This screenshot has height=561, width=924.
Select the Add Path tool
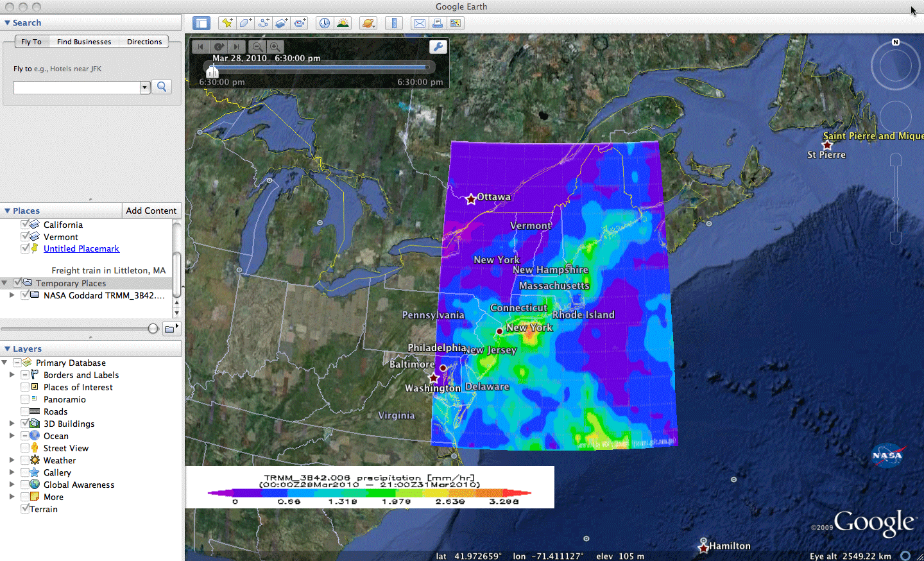pos(264,22)
